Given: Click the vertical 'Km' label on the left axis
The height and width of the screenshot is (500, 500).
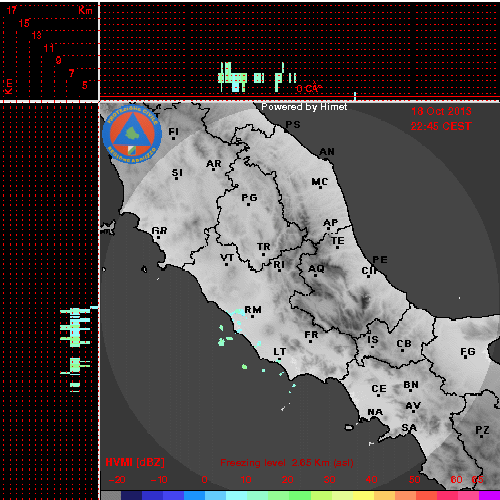Looking at the screenshot, I should [8, 87].
